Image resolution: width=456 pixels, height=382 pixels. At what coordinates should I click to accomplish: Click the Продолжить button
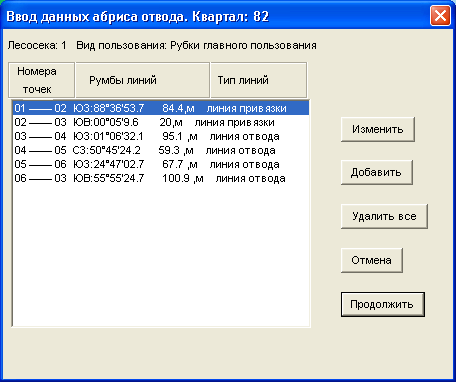tap(383, 304)
